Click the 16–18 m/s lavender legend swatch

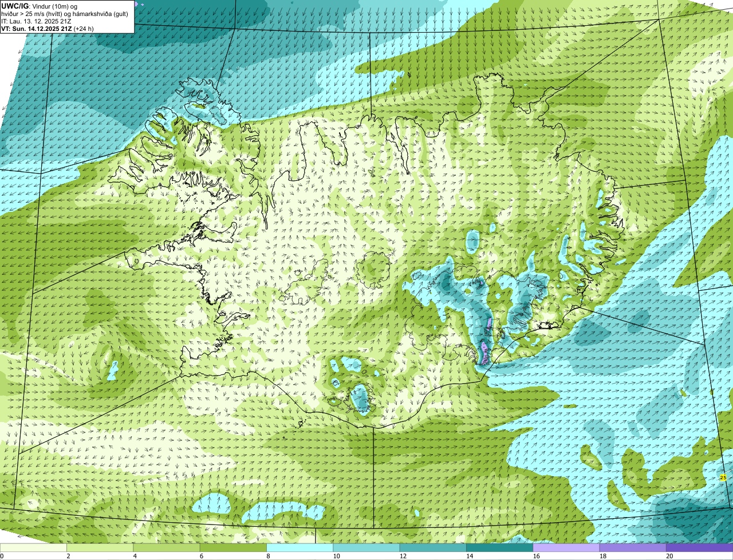566,547
